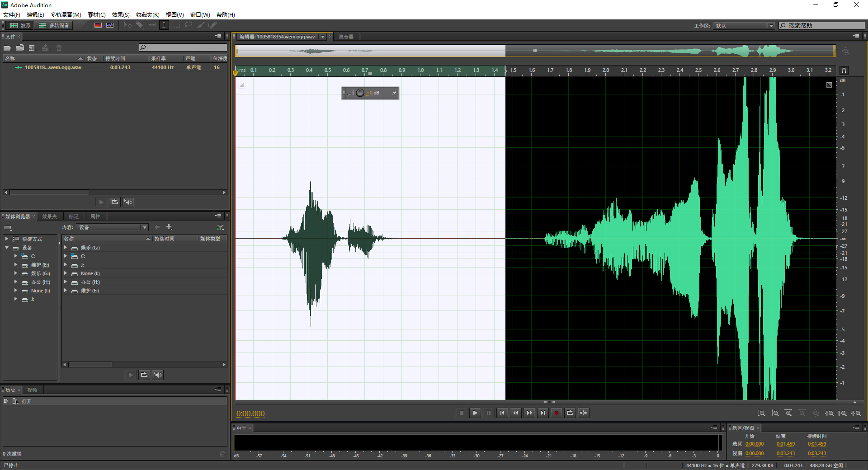Screen dimensions: 868x470
Task: Open Files panel options menu
Action: (x=218, y=36)
